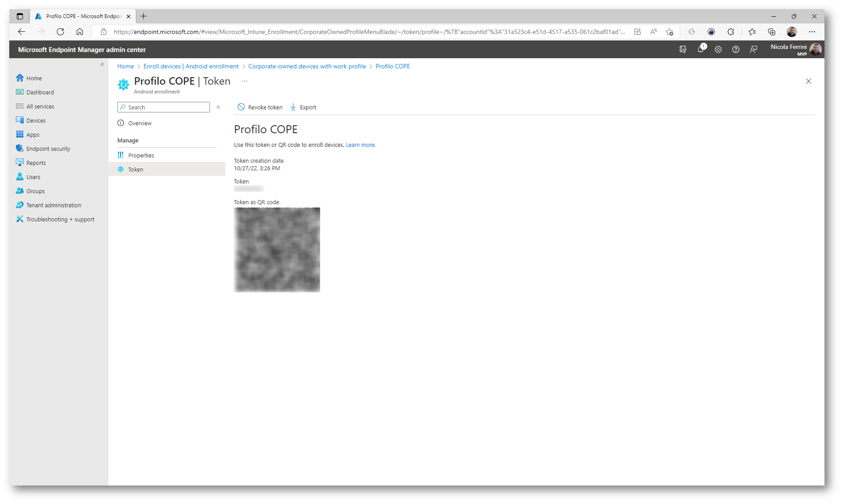Toggle Read aloud in address bar
This screenshot has height=504, width=843.
pyautogui.click(x=654, y=32)
